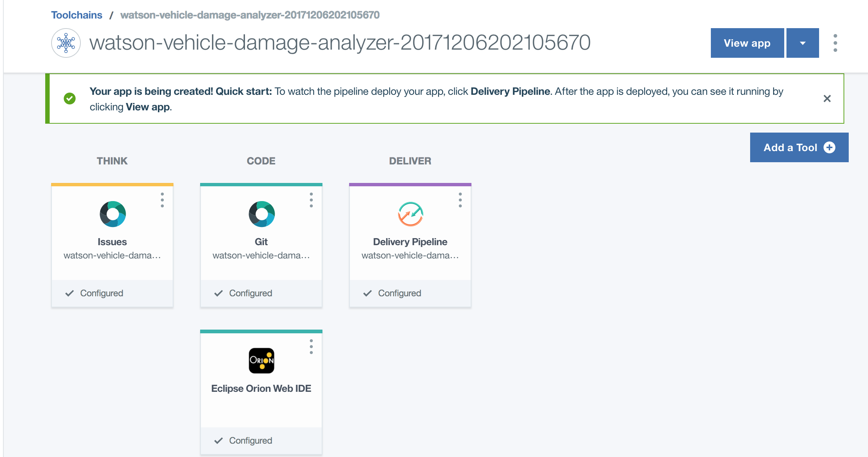Open the Git card three-dot menu
868x457 pixels.
(311, 200)
